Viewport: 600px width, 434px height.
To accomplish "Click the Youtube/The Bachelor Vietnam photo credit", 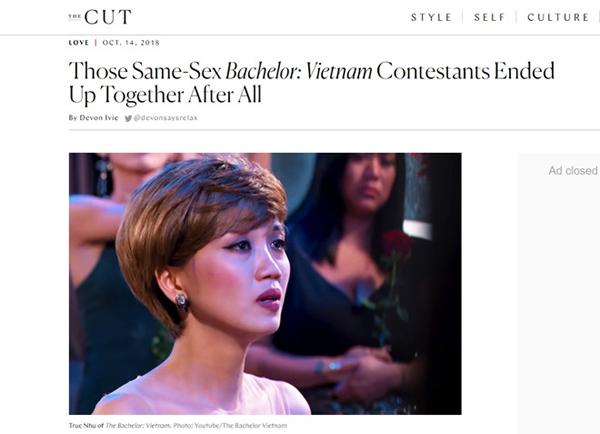I will [241, 425].
